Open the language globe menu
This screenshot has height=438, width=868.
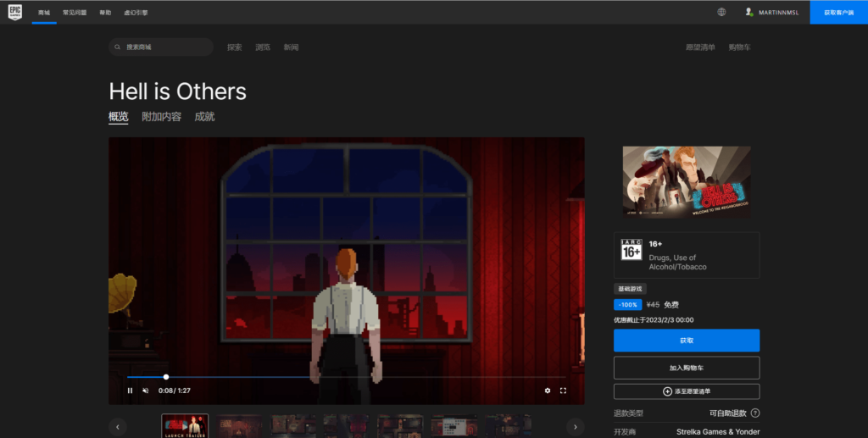pyautogui.click(x=721, y=12)
